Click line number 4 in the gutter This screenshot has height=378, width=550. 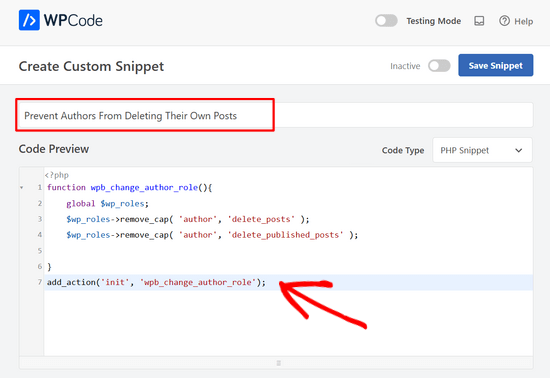(40, 235)
